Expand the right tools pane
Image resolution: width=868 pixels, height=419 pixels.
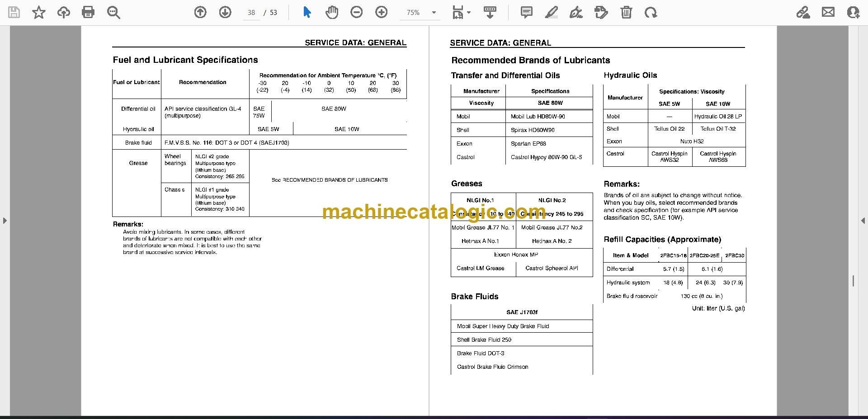pos(863,221)
